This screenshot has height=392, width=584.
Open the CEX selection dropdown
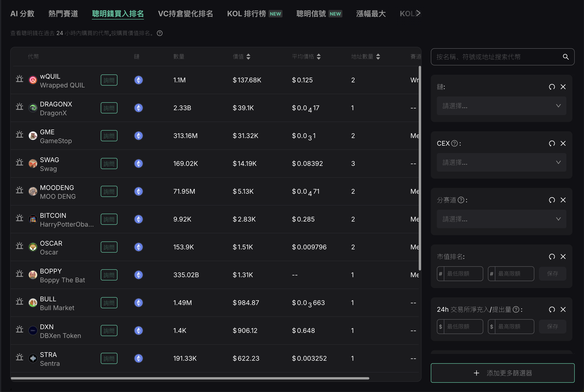pyautogui.click(x=501, y=163)
